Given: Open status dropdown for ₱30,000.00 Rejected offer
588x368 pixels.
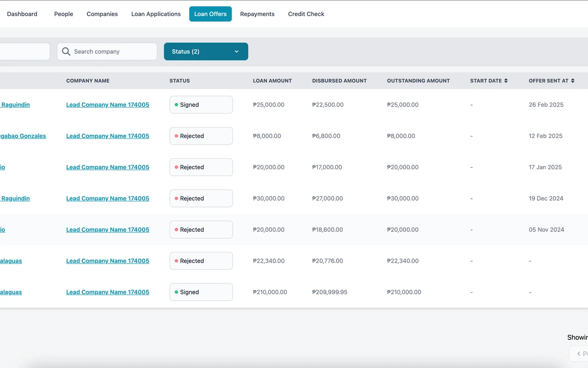Looking at the screenshot, I should [201, 198].
